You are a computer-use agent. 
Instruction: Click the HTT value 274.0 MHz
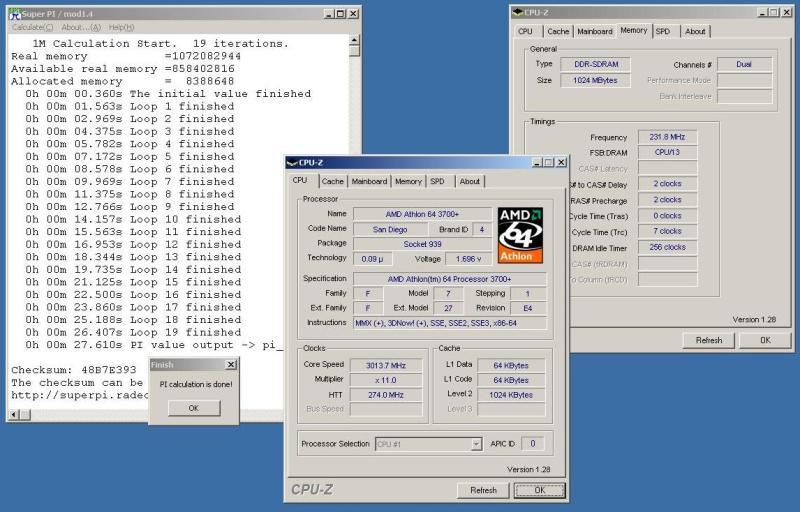(x=386, y=395)
